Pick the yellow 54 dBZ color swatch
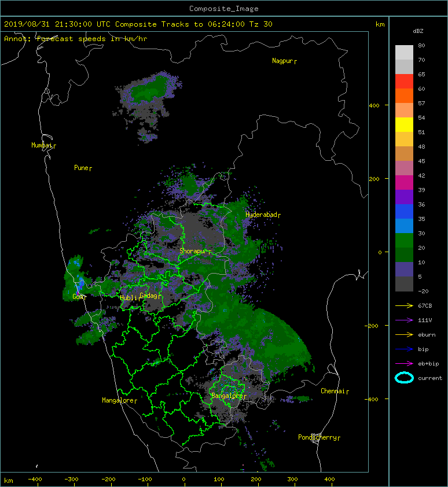This screenshot has height=487, width=448. point(404,125)
